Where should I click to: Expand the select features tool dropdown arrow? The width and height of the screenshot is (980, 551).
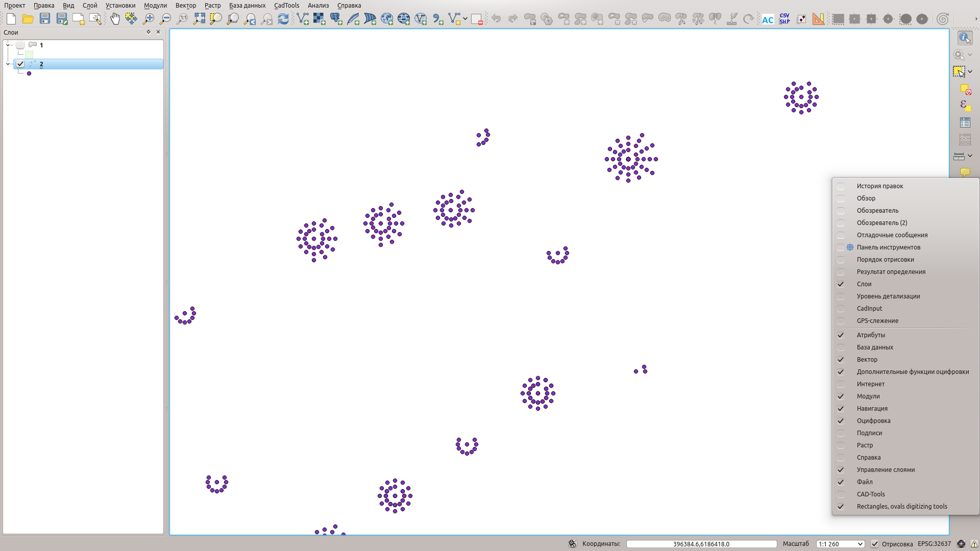(x=970, y=71)
